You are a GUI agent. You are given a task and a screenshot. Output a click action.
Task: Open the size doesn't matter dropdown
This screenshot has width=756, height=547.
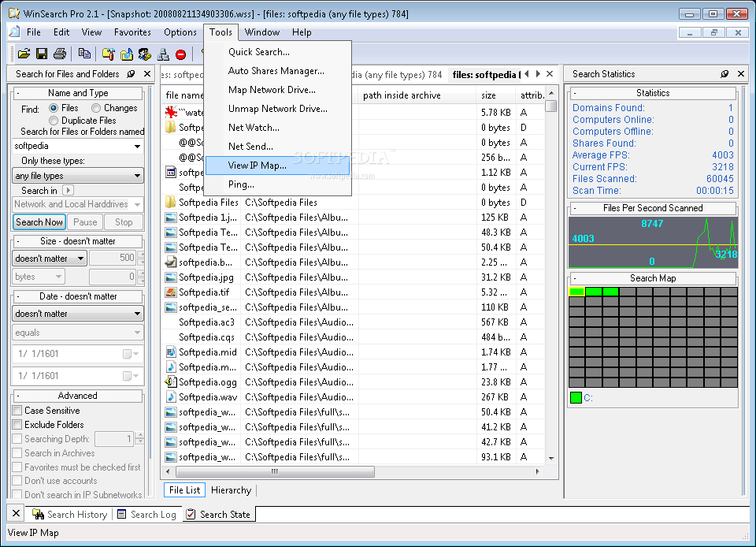click(80, 258)
